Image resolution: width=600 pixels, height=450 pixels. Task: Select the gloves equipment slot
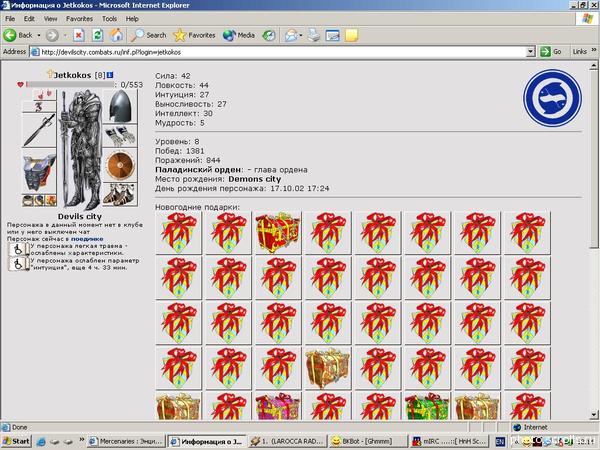120,135
